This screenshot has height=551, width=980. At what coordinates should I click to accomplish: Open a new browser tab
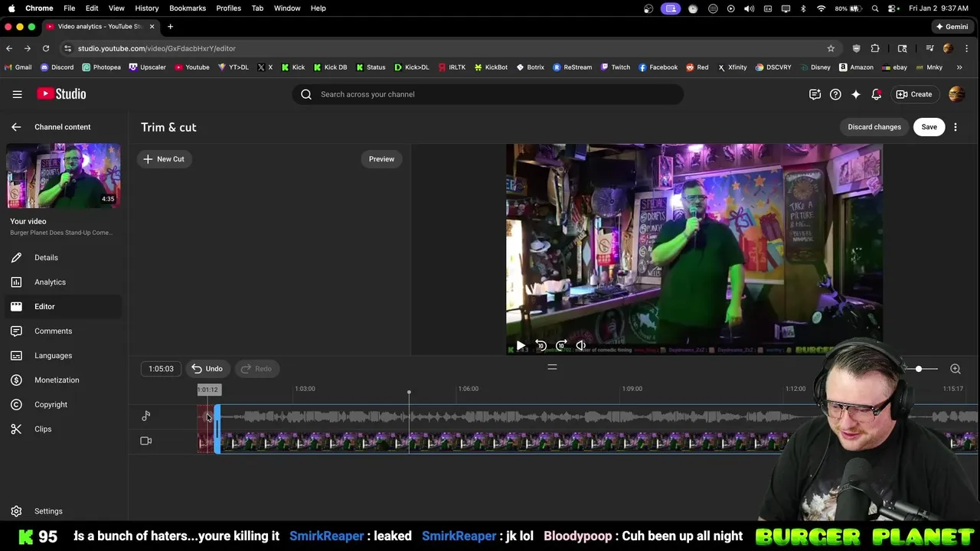point(170,26)
